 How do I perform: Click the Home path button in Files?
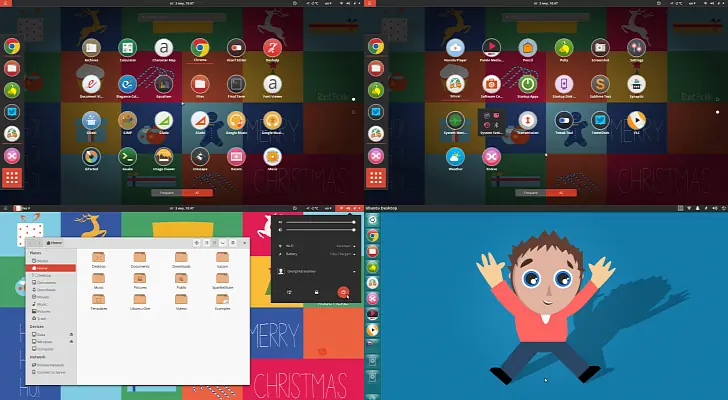coord(54,243)
